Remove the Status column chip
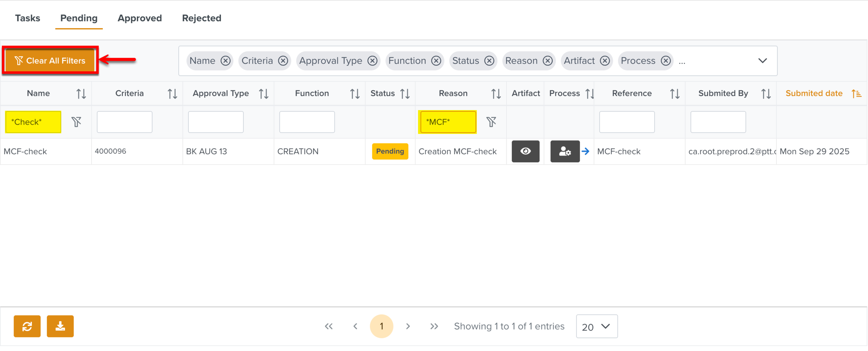 [x=489, y=61]
